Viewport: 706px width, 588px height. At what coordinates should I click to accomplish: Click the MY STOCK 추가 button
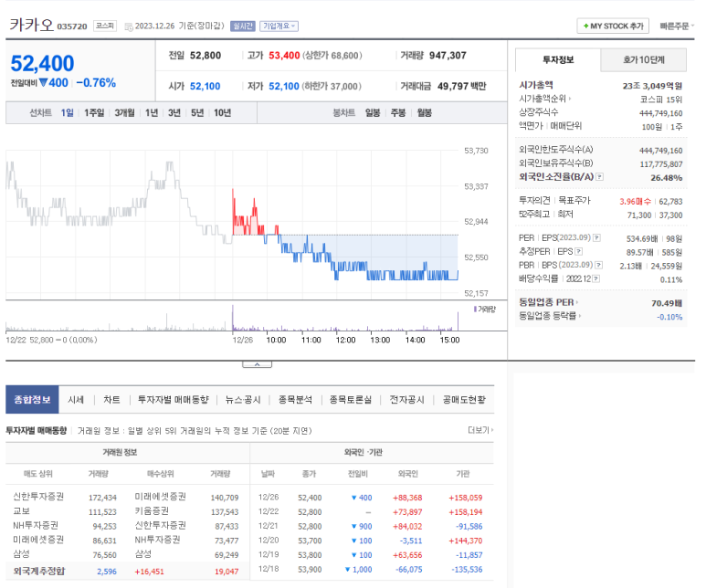(613, 26)
